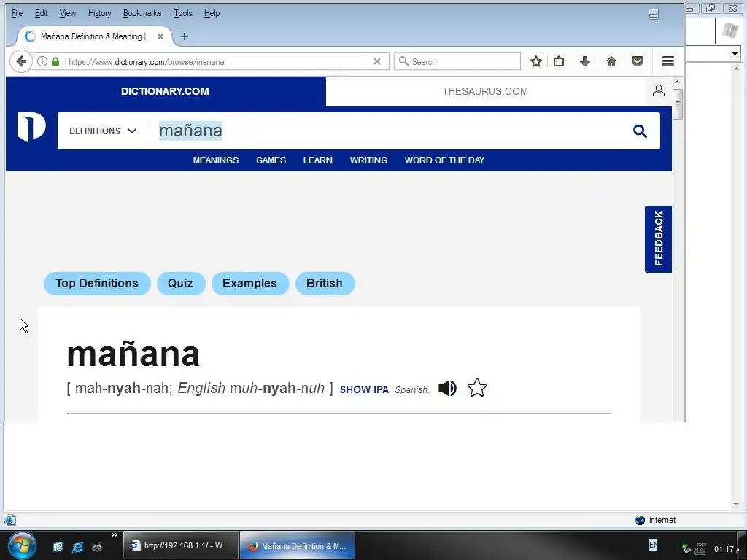The height and width of the screenshot is (560, 747).
Task: Click the IE status bar page icon
Action: tap(10, 520)
